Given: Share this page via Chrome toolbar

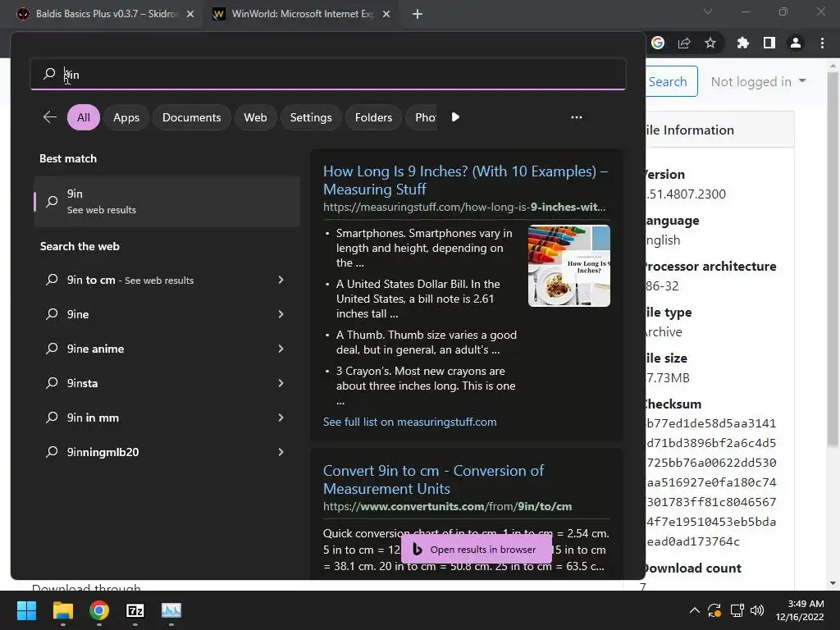Looking at the screenshot, I should (684, 43).
